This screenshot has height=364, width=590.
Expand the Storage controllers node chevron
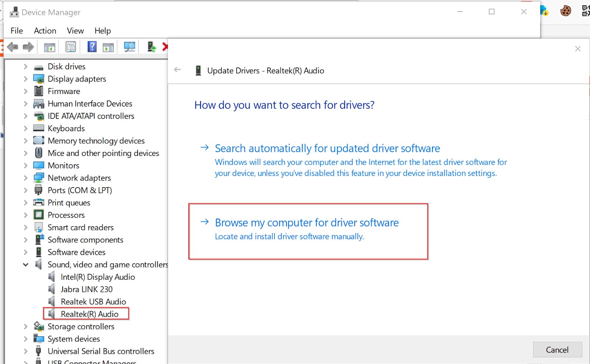25,326
